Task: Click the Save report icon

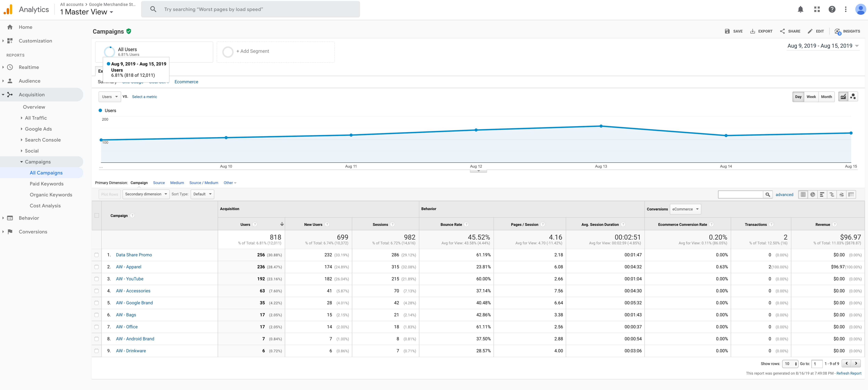Action: 727,31
